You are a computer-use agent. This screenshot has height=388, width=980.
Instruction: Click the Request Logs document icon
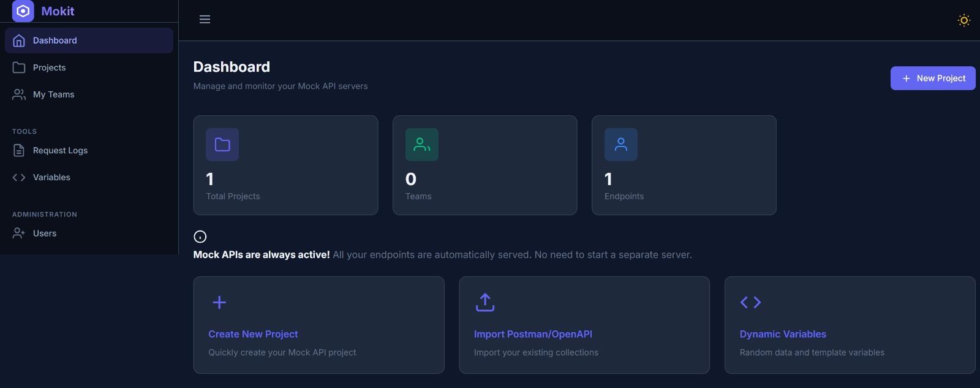coord(19,150)
